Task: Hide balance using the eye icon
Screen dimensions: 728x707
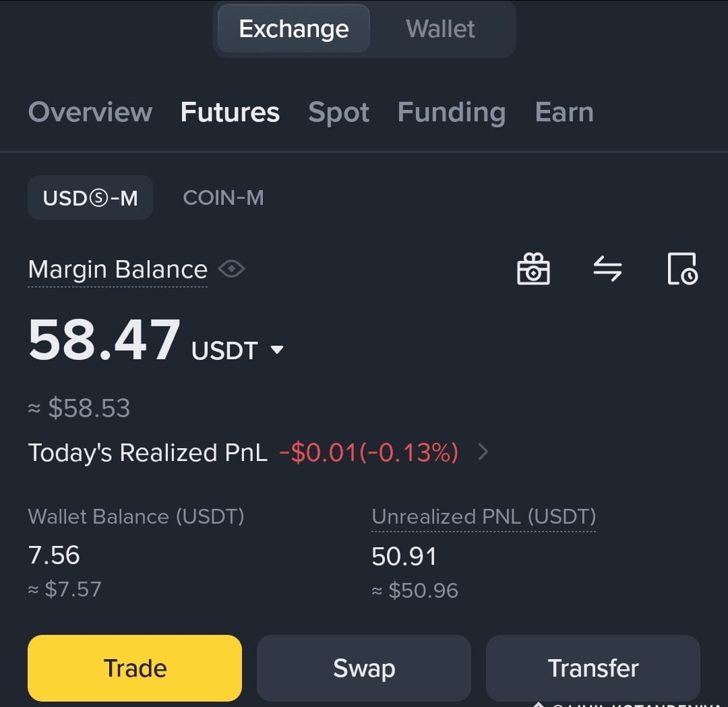Action: point(232,269)
